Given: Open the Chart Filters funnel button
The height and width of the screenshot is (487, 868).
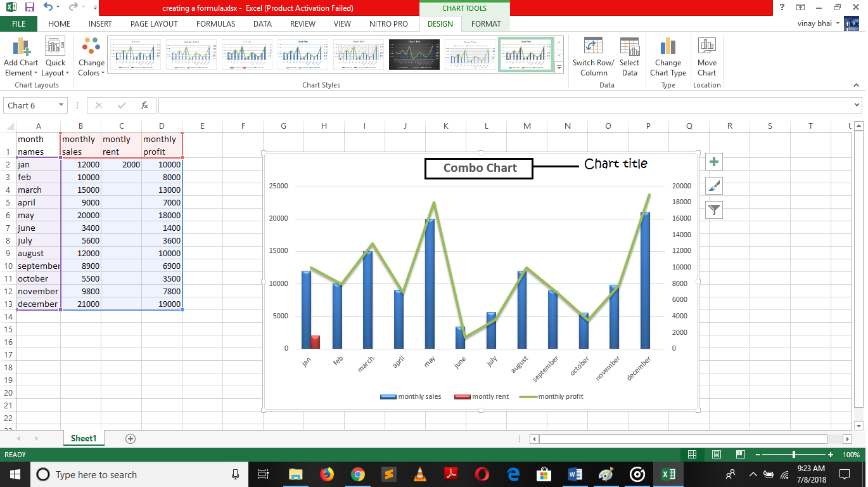Looking at the screenshot, I should [x=714, y=210].
